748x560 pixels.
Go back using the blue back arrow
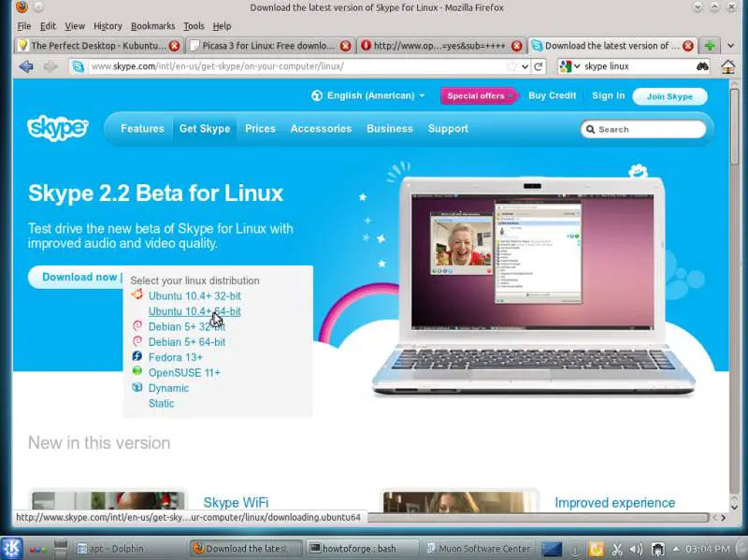(x=26, y=66)
